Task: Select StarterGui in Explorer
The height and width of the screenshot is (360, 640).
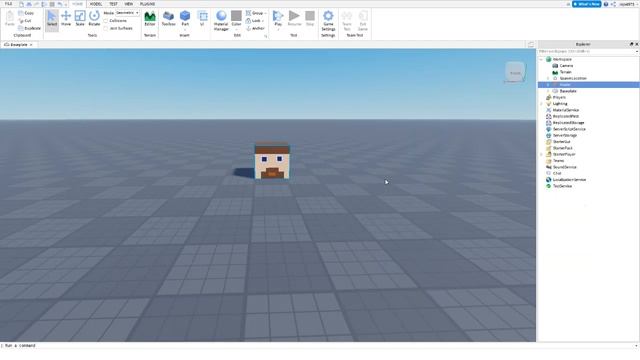Action: 561,142
